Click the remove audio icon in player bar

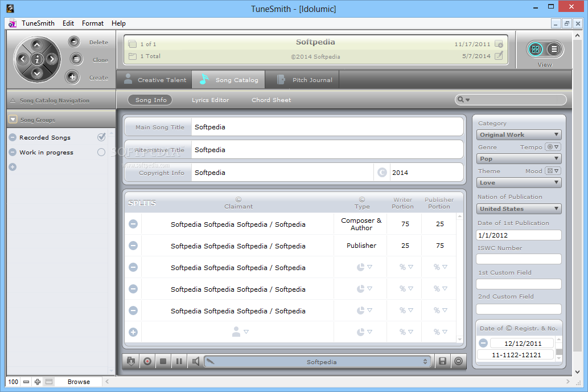[x=458, y=361]
